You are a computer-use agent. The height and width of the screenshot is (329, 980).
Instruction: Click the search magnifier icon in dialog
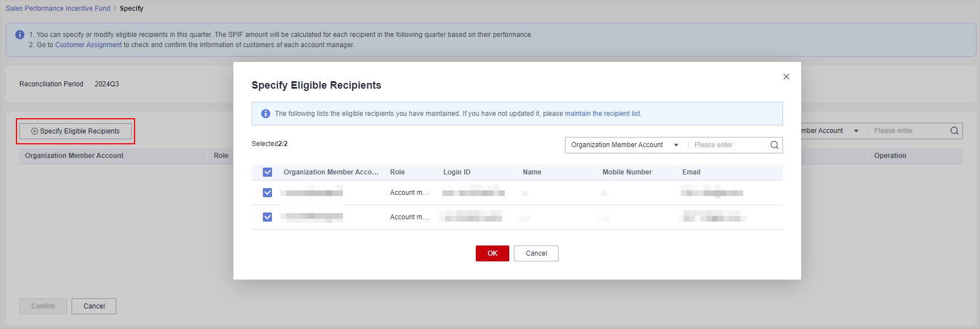pyautogui.click(x=774, y=145)
